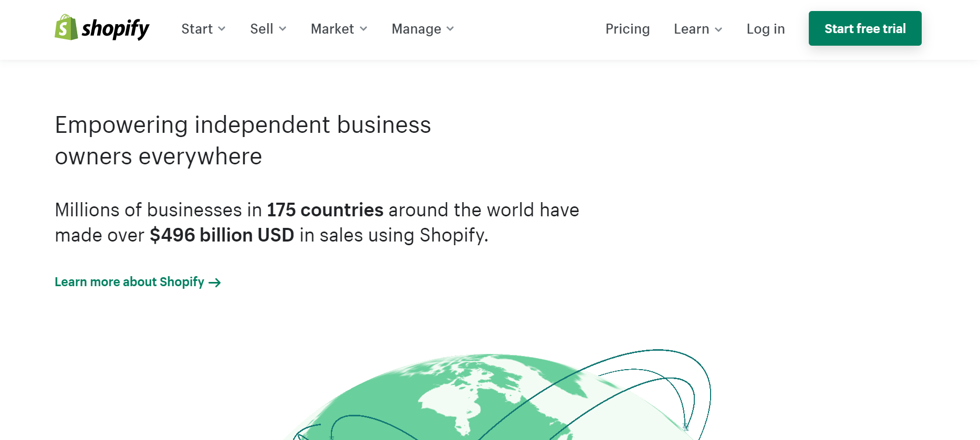The height and width of the screenshot is (440, 980).
Task: Click the arrow icon after Learn more about Shopify
Action: click(x=215, y=283)
